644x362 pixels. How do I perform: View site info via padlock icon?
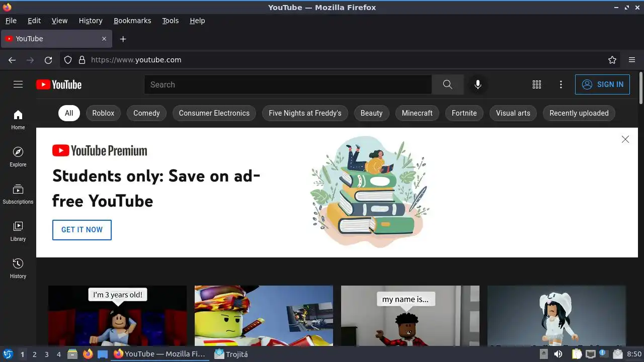pyautogui.click(x=82, y=60)
